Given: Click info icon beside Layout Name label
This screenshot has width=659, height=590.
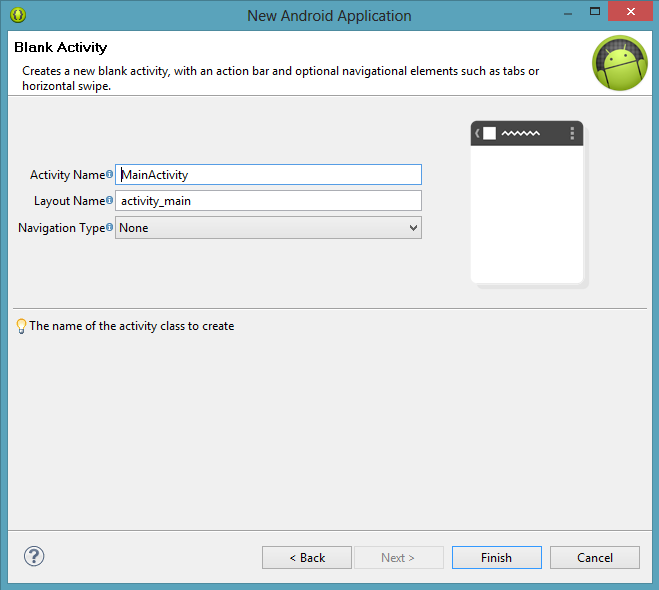Looking at the screenshot, I should click(109, 200).
